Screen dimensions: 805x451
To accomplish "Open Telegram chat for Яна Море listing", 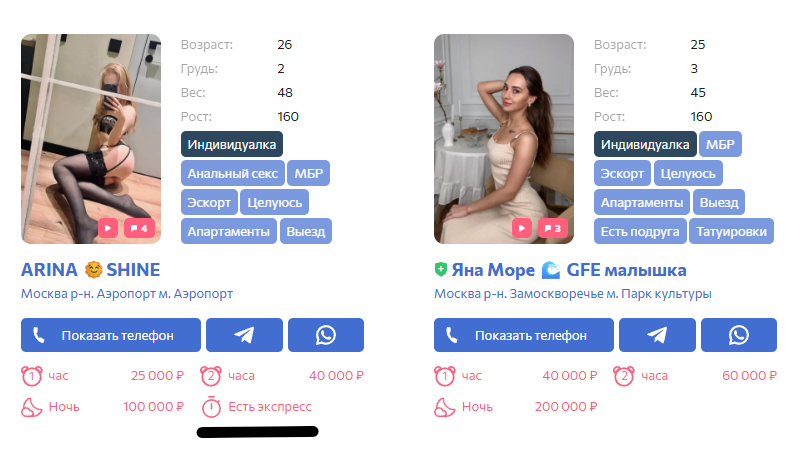I will (x=657, y=335).
